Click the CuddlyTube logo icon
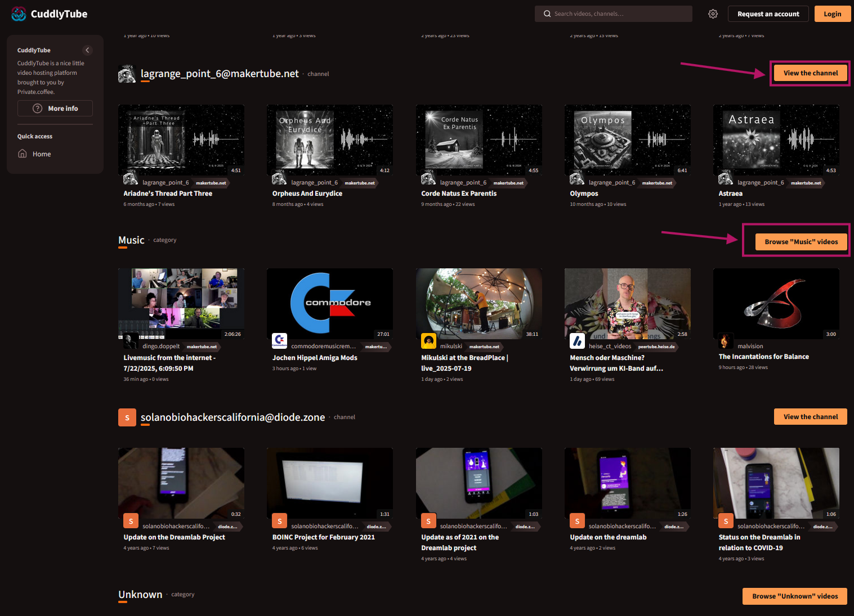 click(19, 14)
